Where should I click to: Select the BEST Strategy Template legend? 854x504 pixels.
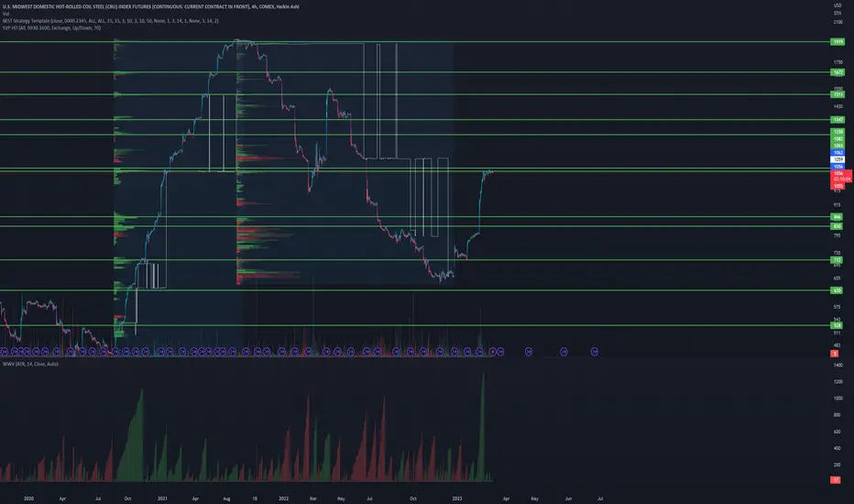pyautogui.click(x=110, y=21)
